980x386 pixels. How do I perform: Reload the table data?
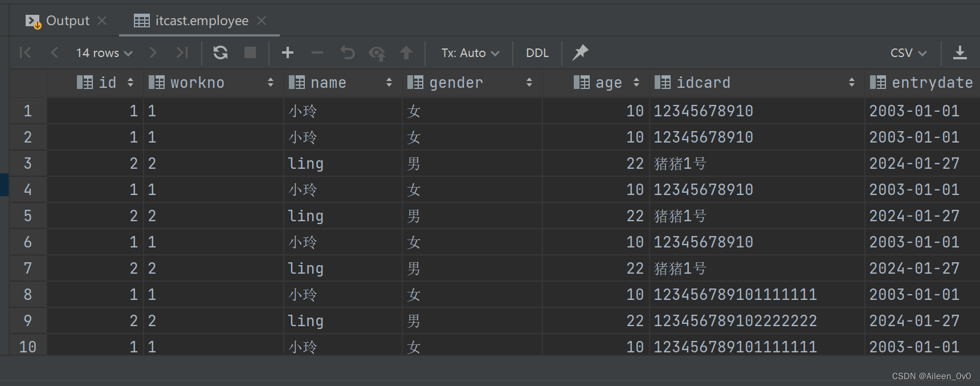point(220,53)
